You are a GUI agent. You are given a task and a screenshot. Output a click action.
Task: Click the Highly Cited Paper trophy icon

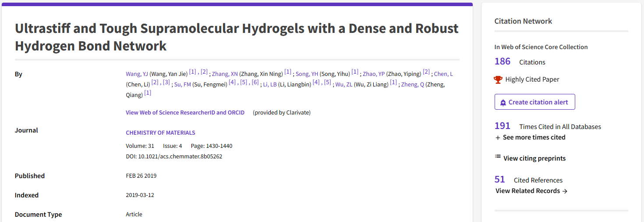click(x=498, y=79)
